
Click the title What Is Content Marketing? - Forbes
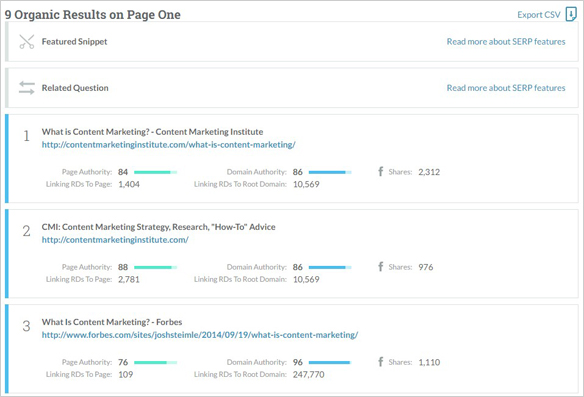coord(112,322)
